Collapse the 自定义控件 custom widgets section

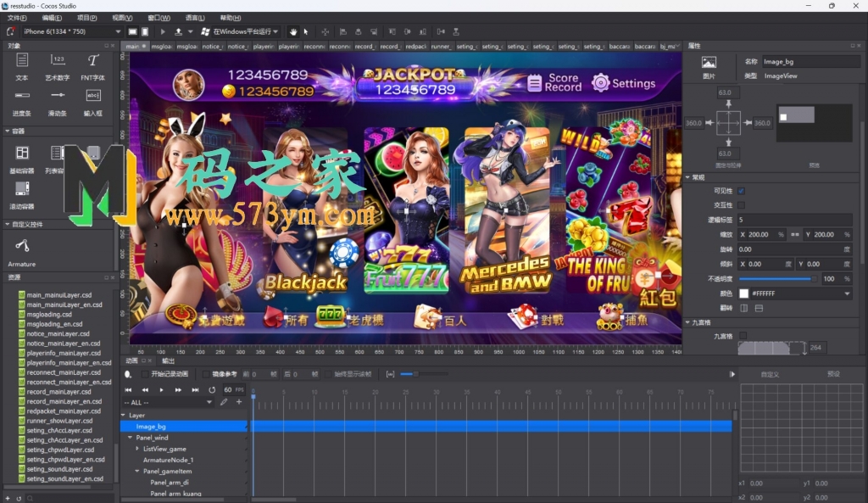coord(7,224)
